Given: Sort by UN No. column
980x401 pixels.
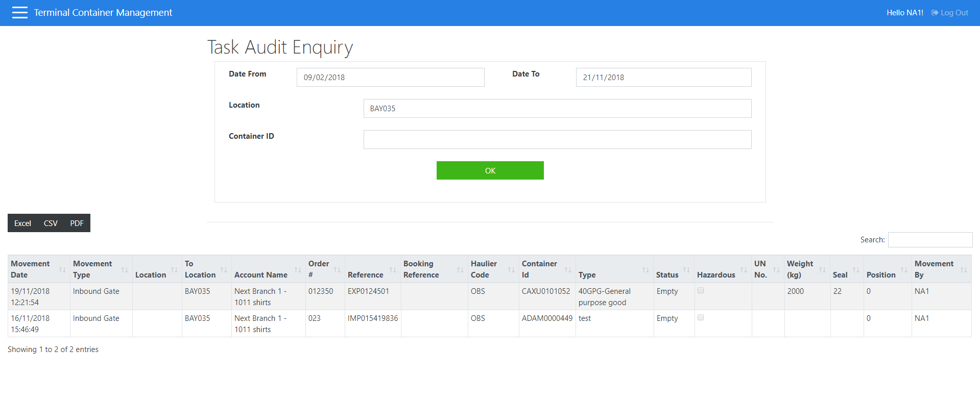Looking at the screenshot, I should point(768,269).
